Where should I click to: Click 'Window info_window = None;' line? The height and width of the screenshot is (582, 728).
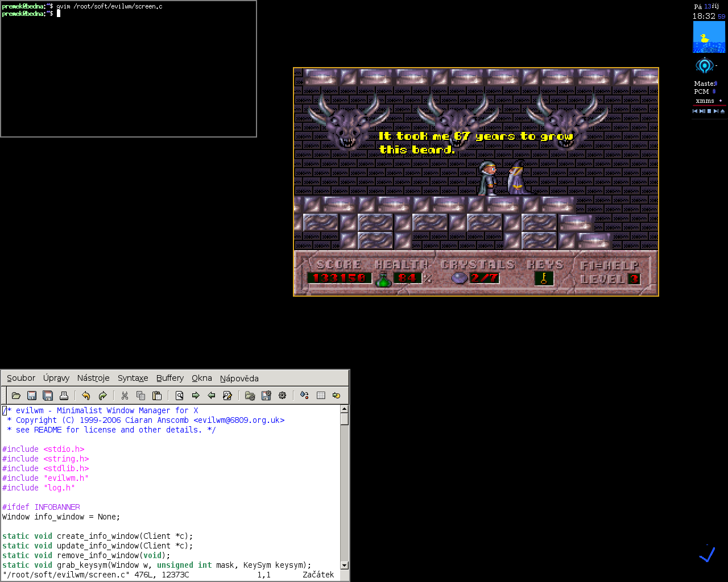click(x=61, y=517)
